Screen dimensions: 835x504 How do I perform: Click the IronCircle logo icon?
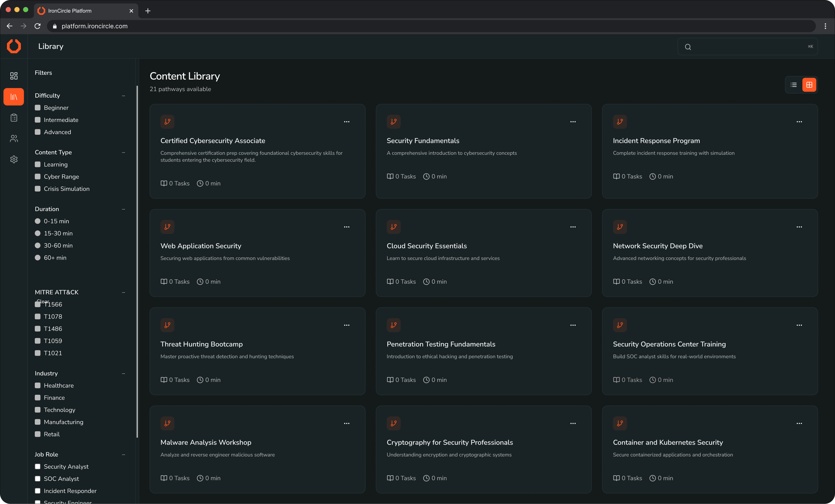[x=14, y=46]
